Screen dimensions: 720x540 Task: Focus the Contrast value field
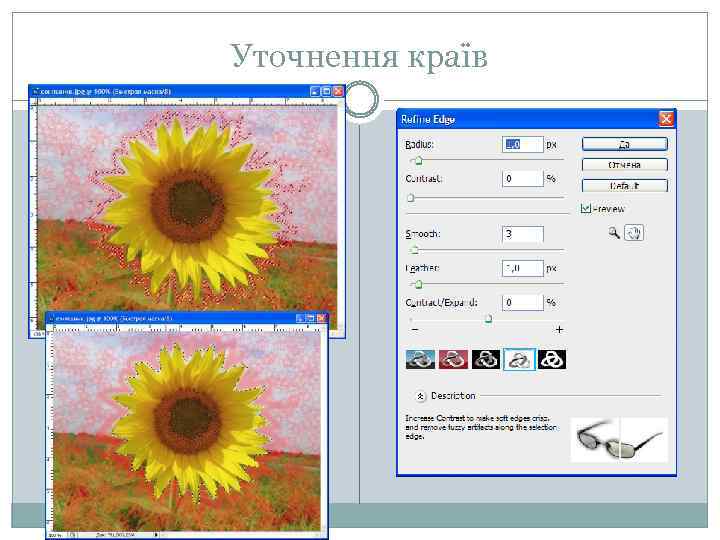[523, 179]
